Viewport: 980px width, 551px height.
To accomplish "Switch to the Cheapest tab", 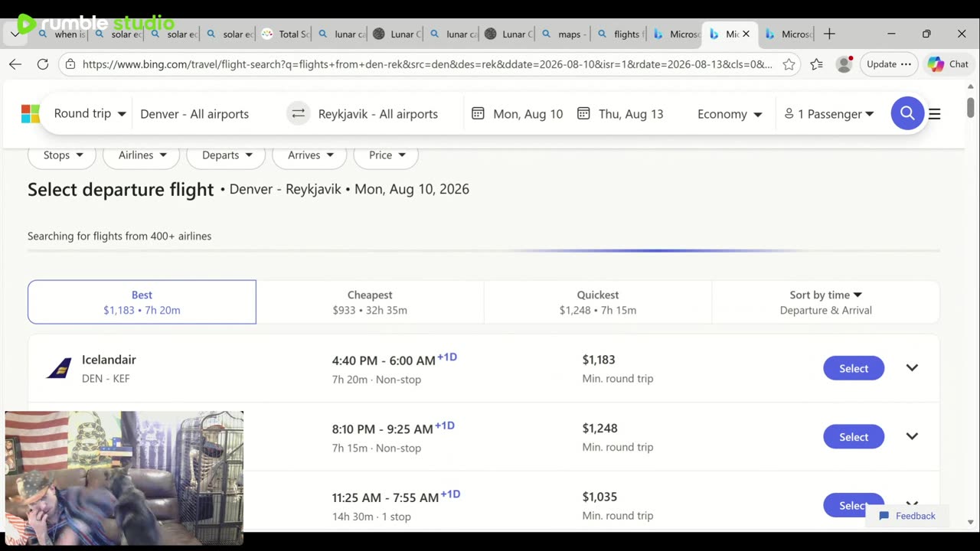I will point(370,302).
